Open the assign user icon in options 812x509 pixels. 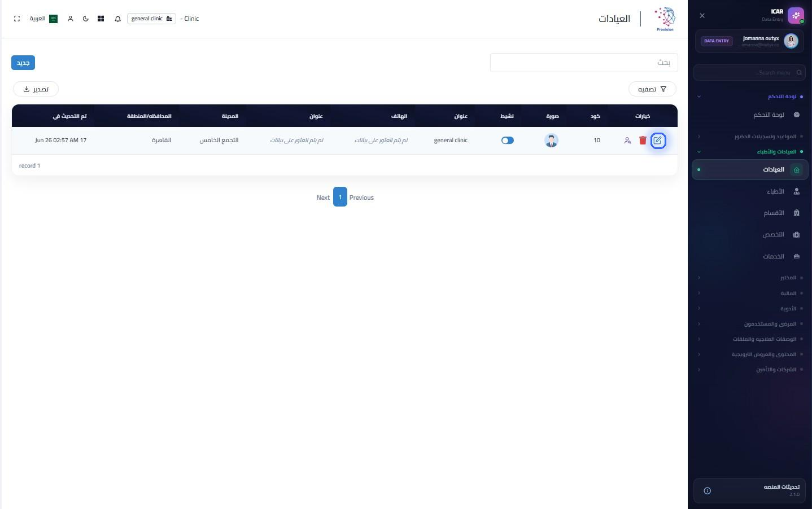[x=627, y=141]
